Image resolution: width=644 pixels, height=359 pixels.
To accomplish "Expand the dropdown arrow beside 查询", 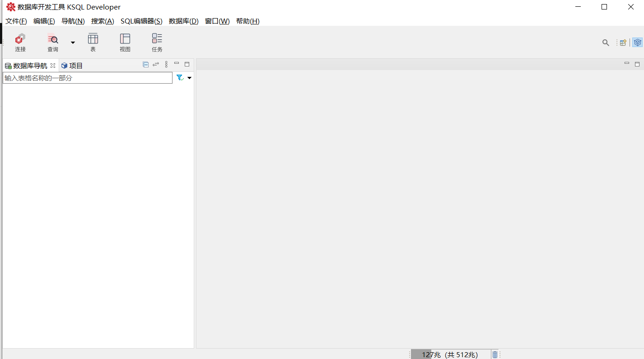I will click(73, 43).
